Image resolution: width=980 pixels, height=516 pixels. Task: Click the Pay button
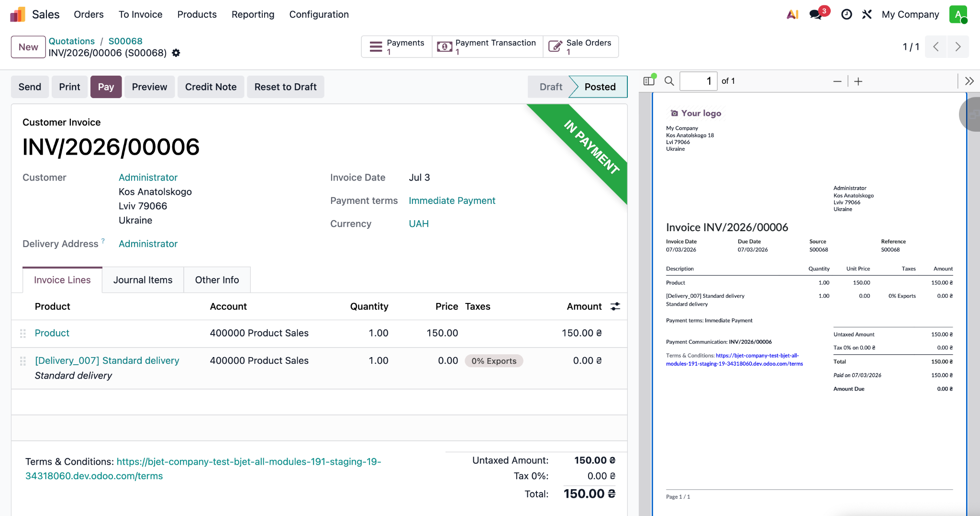[106, 87]
